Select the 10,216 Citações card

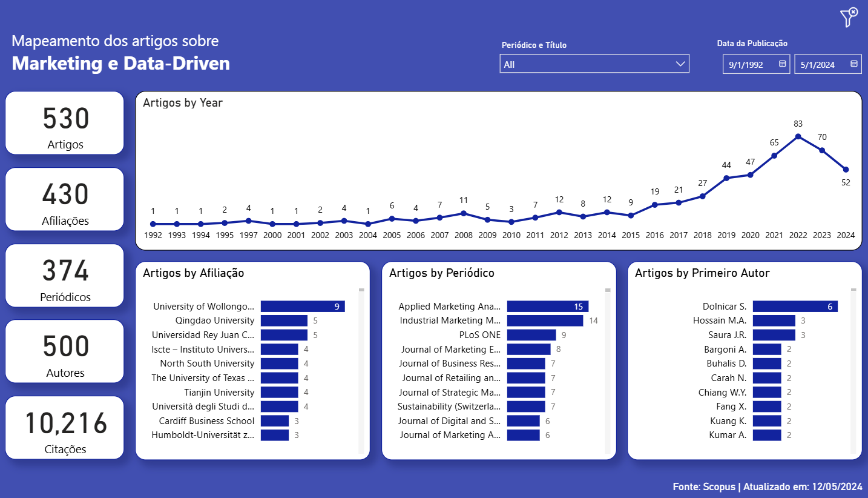coord(64,428)
